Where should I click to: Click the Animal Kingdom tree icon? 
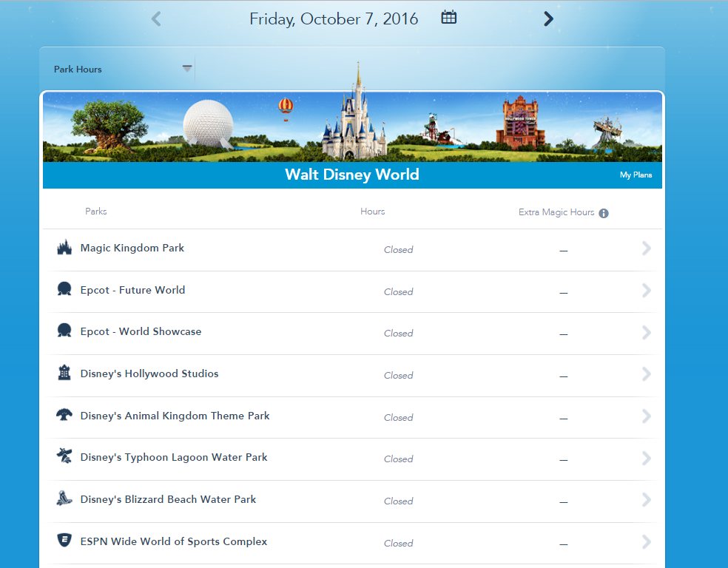coord(64,415)
